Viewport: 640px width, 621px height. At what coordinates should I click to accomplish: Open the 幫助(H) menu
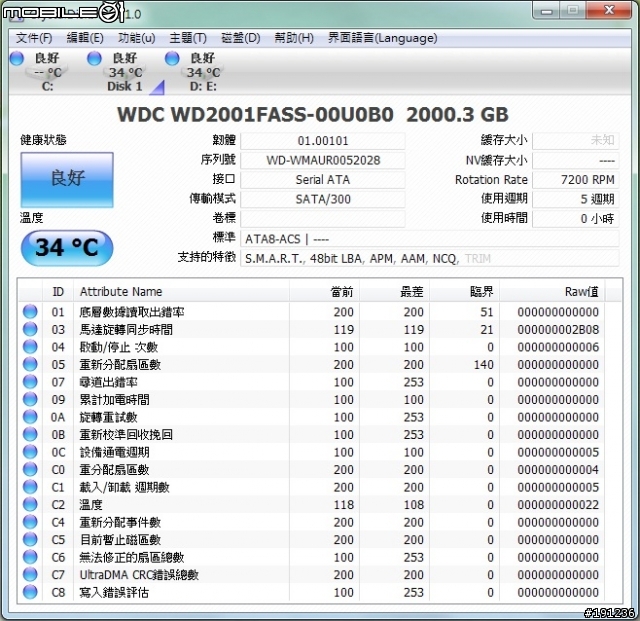click(294, 38)
